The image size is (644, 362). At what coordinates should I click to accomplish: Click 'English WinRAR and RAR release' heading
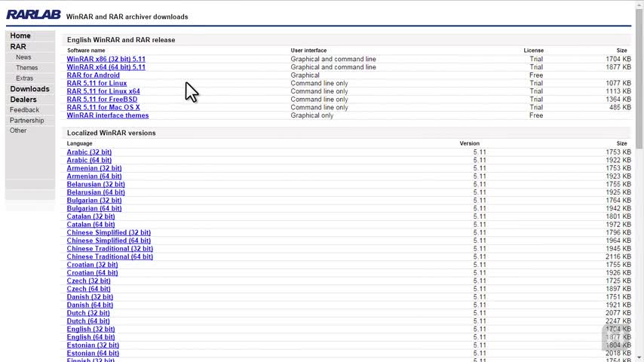tap(121, 40)
